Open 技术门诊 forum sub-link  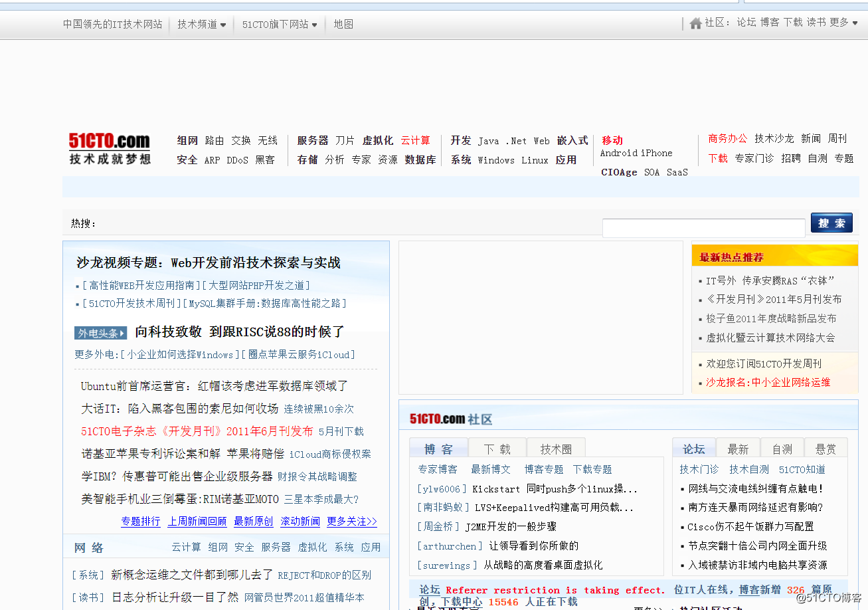click(699, 469)
